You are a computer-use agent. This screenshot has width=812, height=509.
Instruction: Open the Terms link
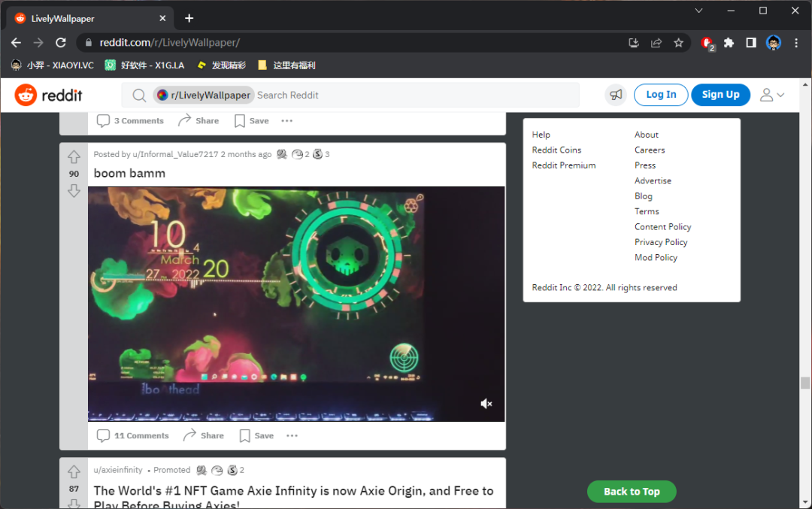pos(647,211)
